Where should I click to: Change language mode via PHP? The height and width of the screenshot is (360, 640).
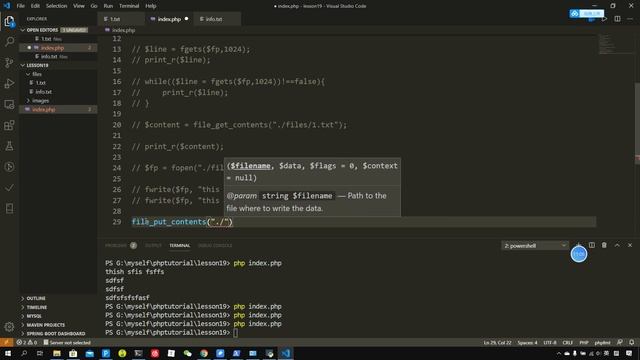pos(584,342)
